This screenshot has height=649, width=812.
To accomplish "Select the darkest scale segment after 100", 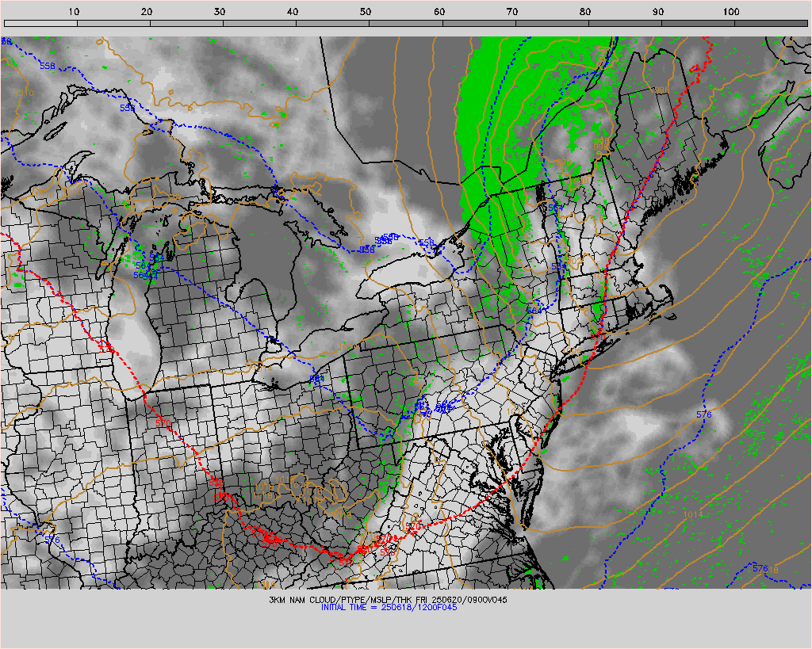I will point(771,23).
